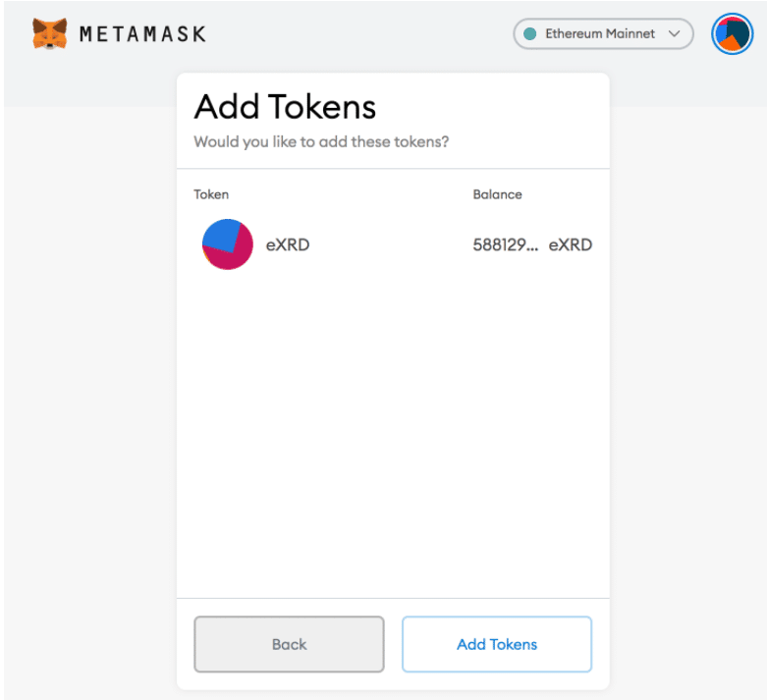The height and width of the screenshot is (700, 767).
Task: Click the METAMASK wordmark text
Action: [x=142, y=34]
